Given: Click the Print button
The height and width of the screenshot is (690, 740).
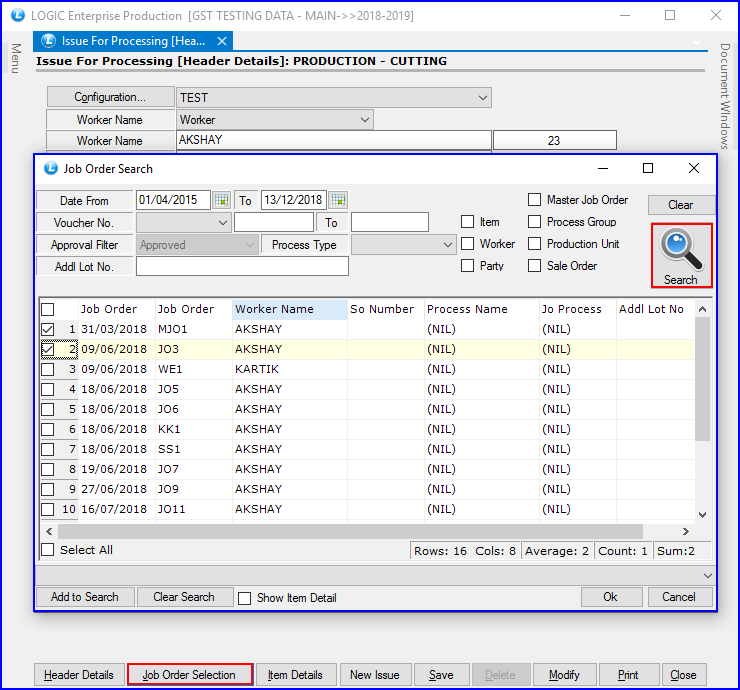Looking at the screenshot, I should pyautogui.click(x=628, y=675).
